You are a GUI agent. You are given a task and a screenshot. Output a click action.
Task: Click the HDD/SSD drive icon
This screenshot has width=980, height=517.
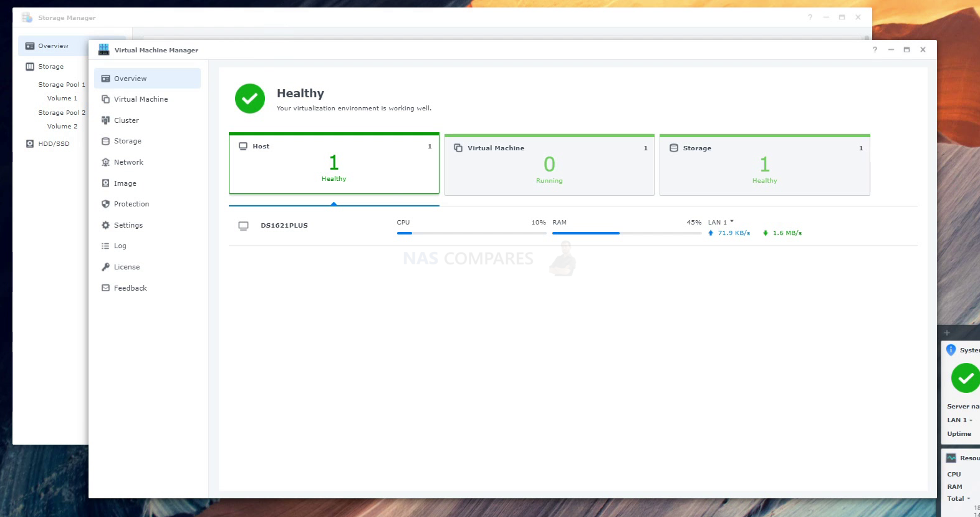click(30, 144)
